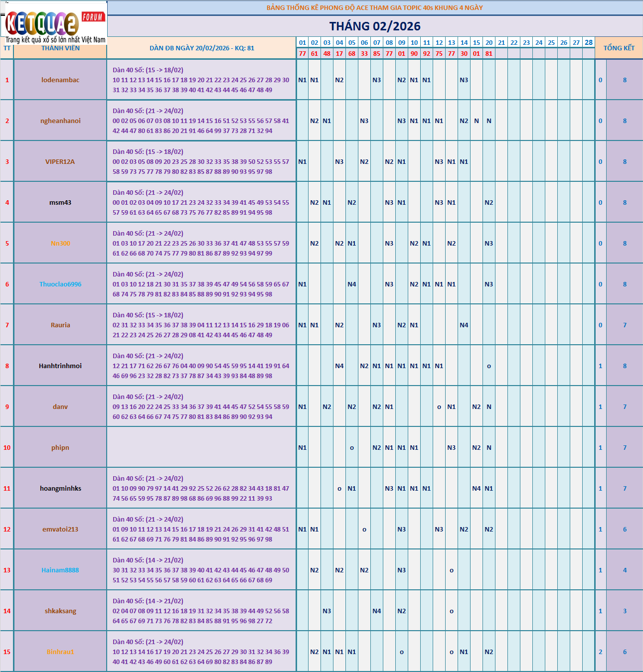This screenshot has width=643, height=672.
Task: Click the DÀN ĐB NGÀY 20/02/2026 header
Action: click(202, 48)
